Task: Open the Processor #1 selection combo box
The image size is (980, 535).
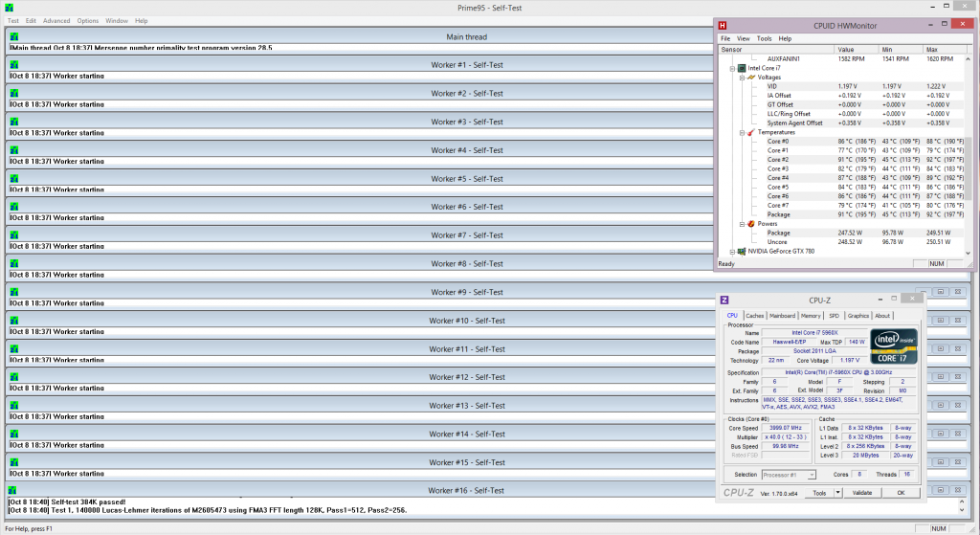Action: [x=789, y=475]
